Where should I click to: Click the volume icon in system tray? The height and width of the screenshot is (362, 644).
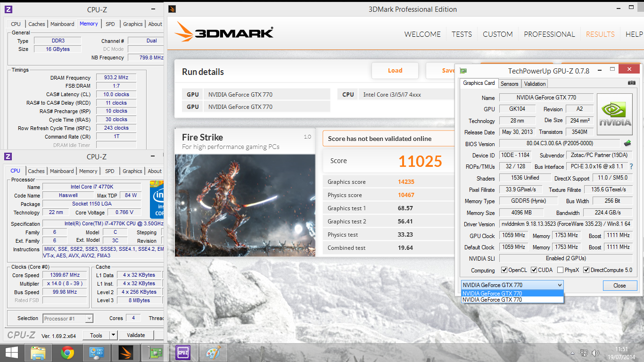[595, 353]
